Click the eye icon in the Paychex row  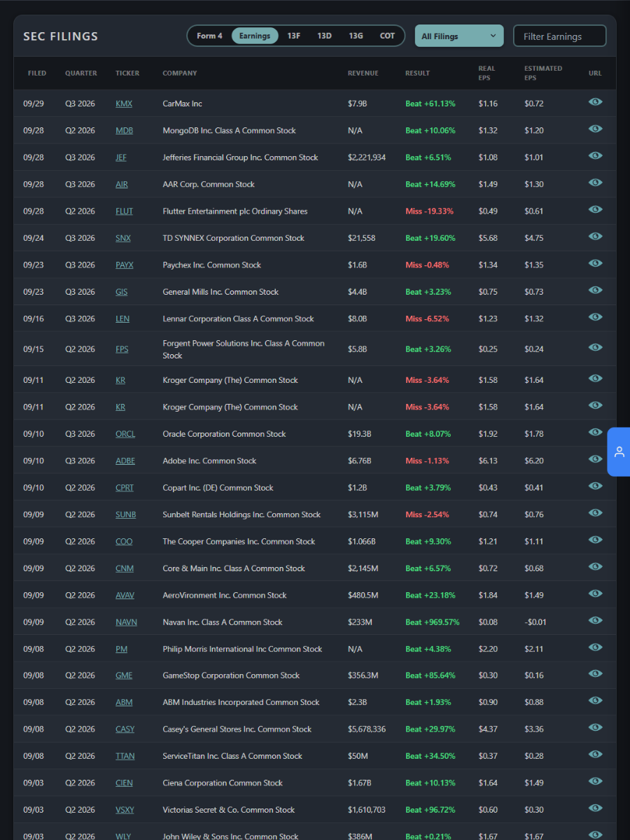595,264
